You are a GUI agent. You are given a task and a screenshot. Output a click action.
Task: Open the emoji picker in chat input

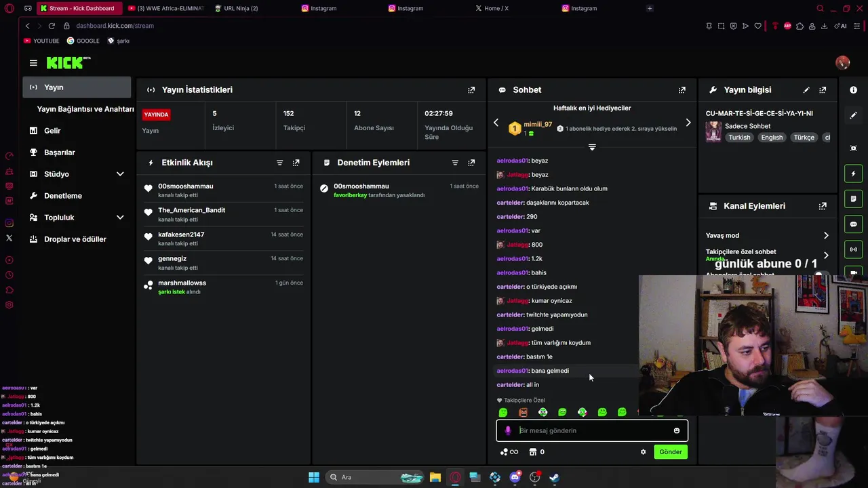coord(676,430)
